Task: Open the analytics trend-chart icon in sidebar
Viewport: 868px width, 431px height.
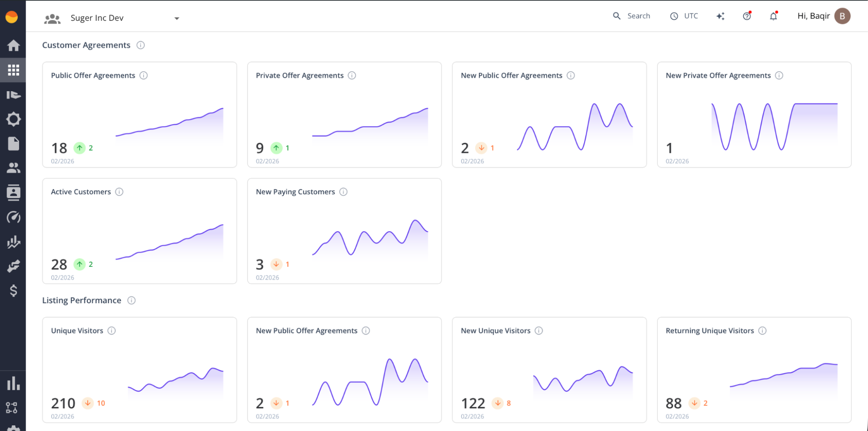Action: click(x=13, y=242)
